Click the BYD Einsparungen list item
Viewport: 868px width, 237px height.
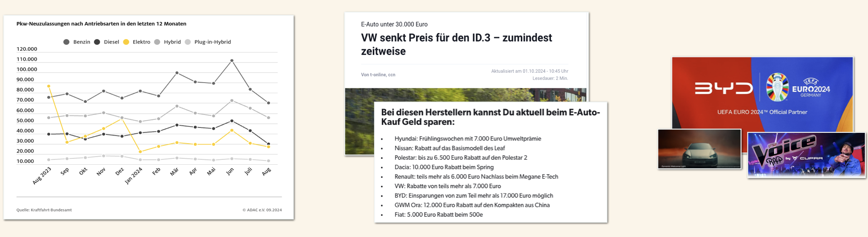[x=474, y=196]
